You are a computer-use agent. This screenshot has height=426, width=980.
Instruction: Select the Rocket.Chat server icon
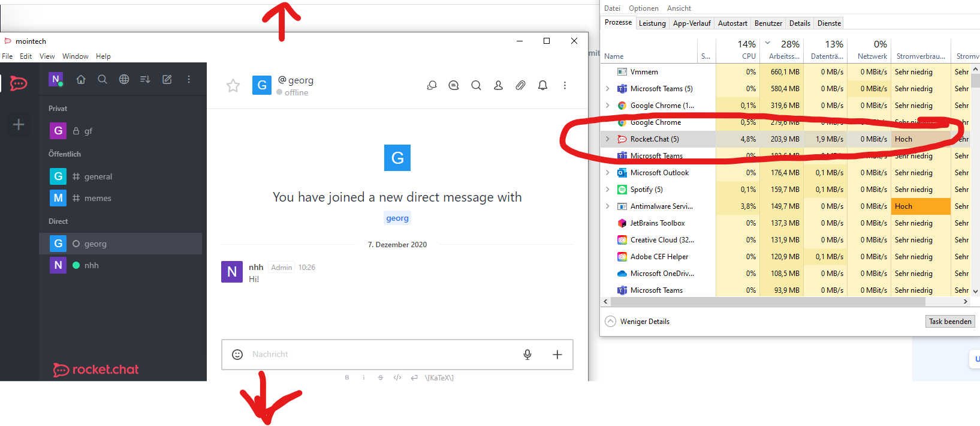pyautogui.click(x=19, y=83)
